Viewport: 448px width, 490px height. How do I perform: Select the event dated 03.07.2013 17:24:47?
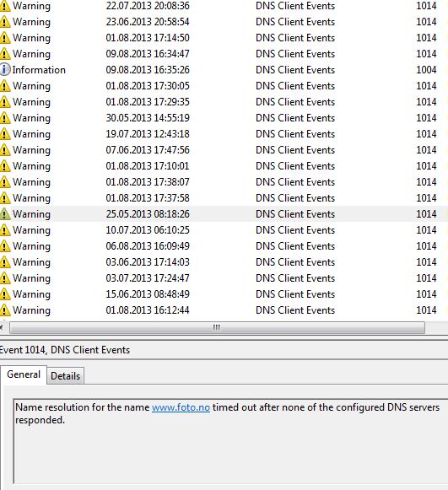(224, 278)
